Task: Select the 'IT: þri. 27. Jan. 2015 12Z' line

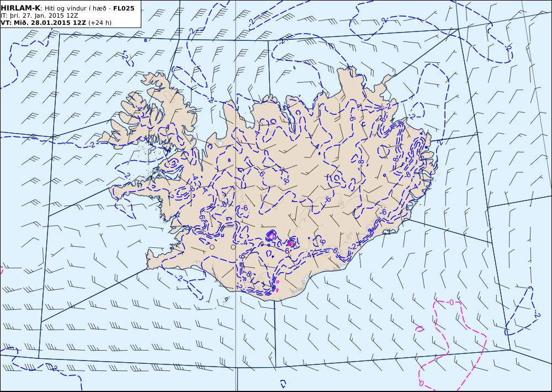Action: tap(39, 15)
